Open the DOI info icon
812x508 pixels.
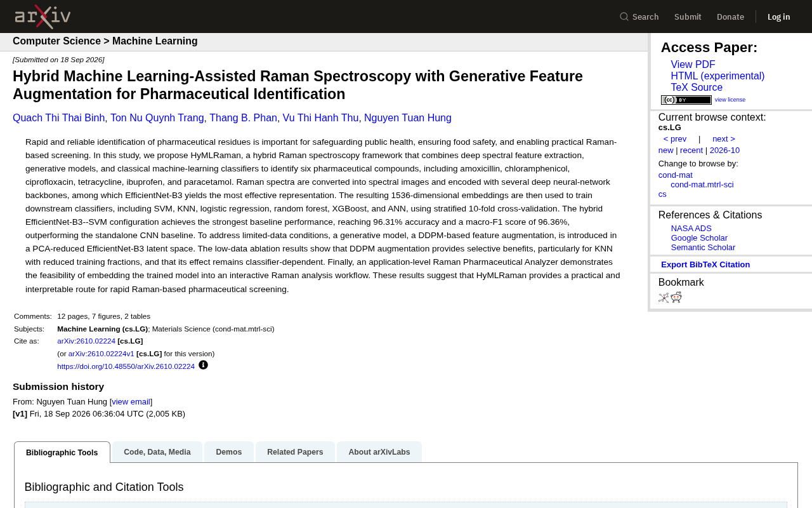[203, 365]
